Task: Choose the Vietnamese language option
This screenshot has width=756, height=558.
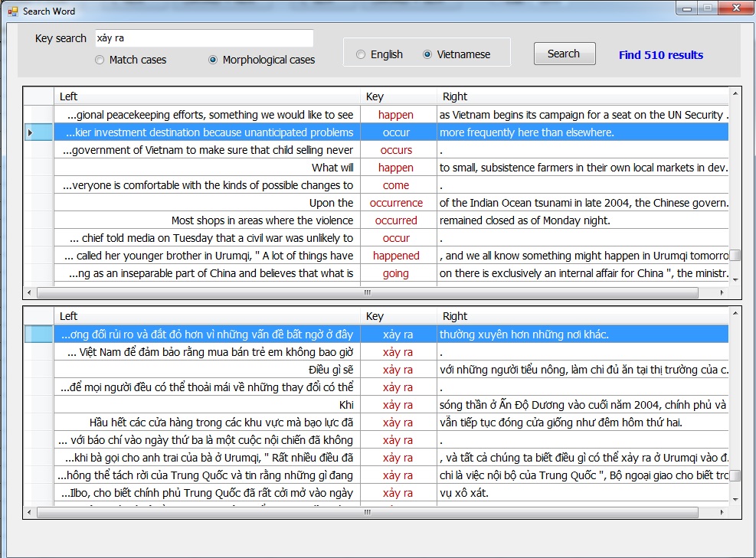Action: [x=427, y=54]
